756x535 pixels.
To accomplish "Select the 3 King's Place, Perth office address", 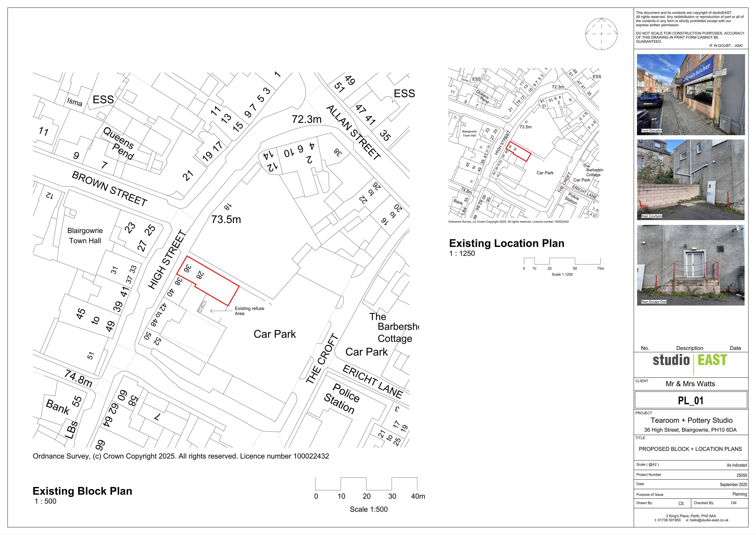I will click(x=691, y=516).
